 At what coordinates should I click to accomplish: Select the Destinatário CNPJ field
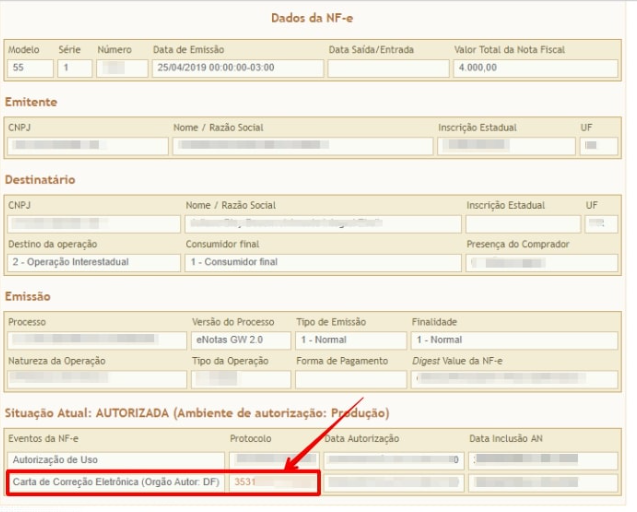pos(93,224)
